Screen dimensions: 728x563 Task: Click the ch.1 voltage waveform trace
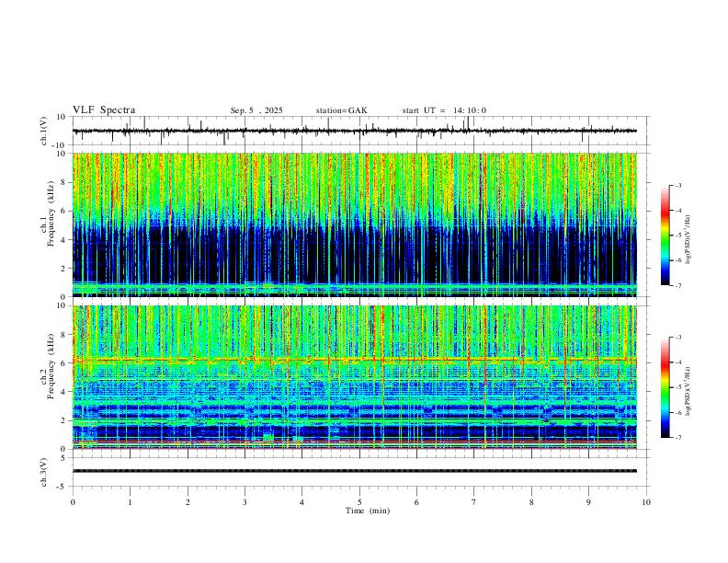pyautogui.click(x=354, y=131)
